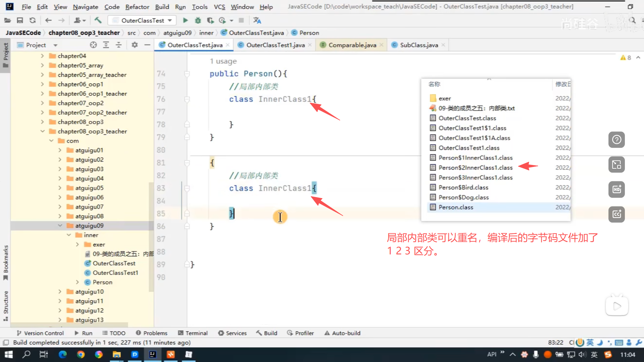The width and height of the screenshot is (644, 362).
Task: Toggle the Project tool window sidebar button
Action: (x=6, y=55)
